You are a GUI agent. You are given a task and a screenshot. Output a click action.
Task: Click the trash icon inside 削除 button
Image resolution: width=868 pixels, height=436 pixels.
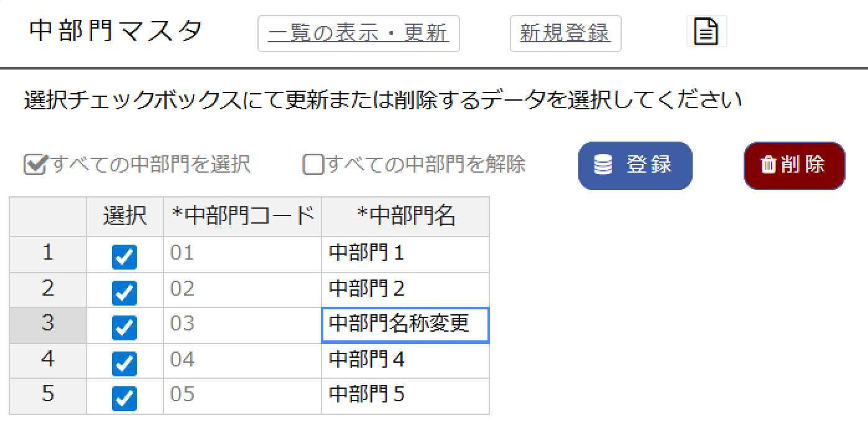tap(769, 165)
